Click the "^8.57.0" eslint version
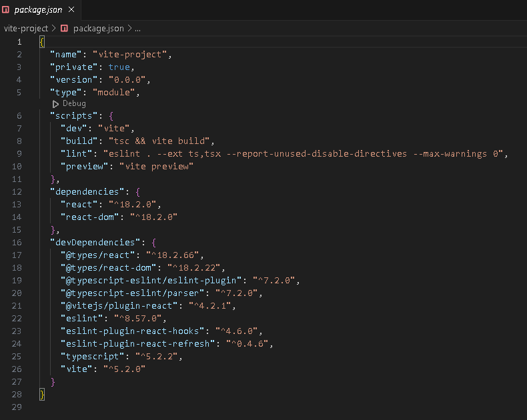 coord(138,319)
